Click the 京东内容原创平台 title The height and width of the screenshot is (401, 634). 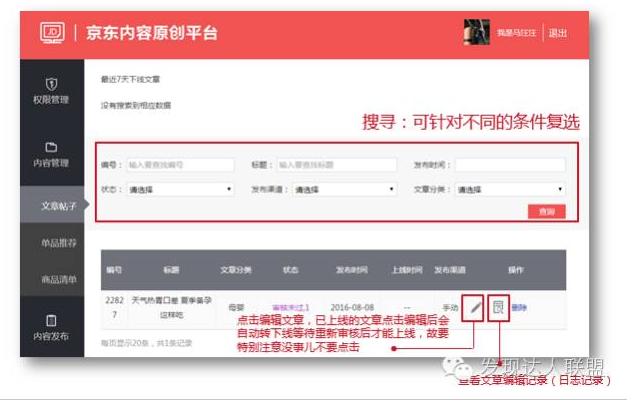pos(152,33)
